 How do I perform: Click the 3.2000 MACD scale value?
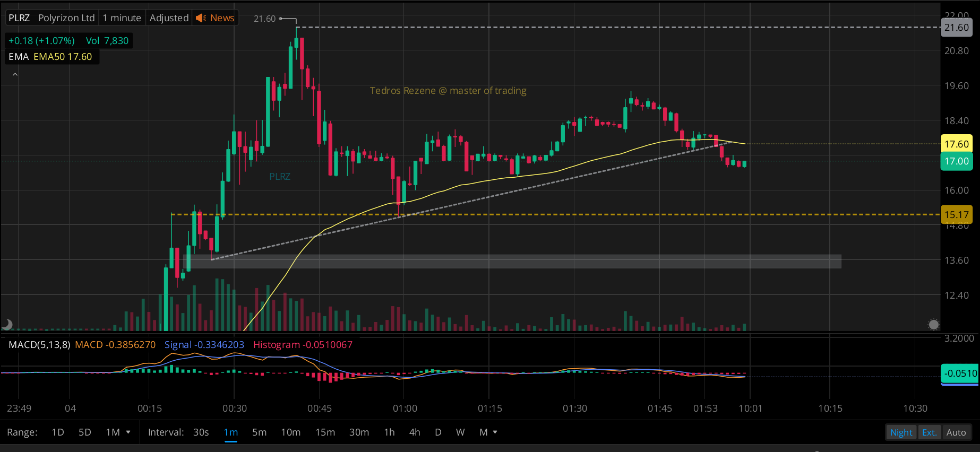pos(959,338)
